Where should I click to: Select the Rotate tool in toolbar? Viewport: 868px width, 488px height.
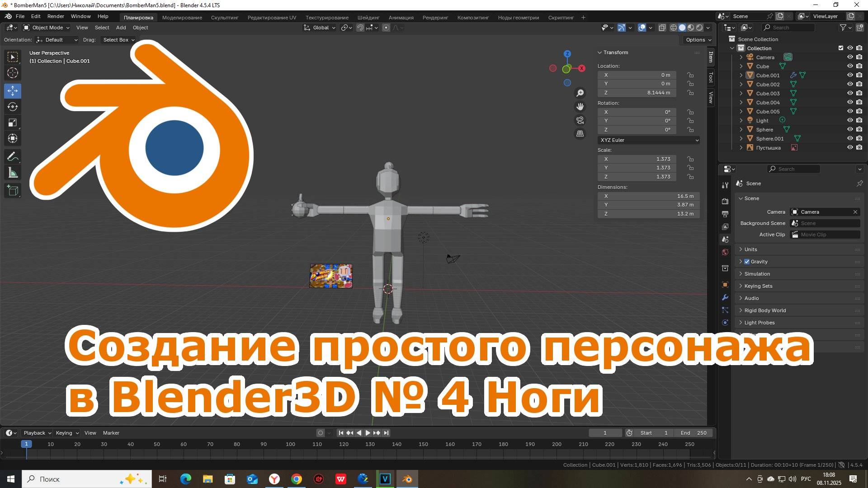pos(13,107)
